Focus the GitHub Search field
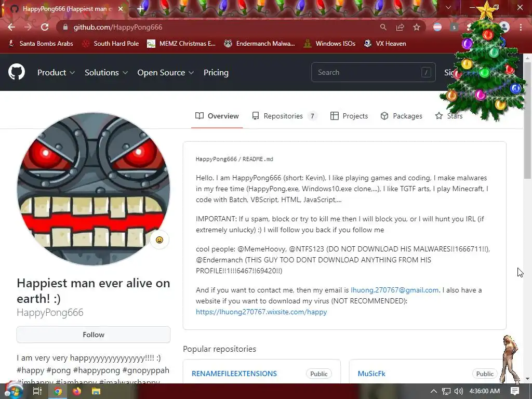 tap(373, 72)
